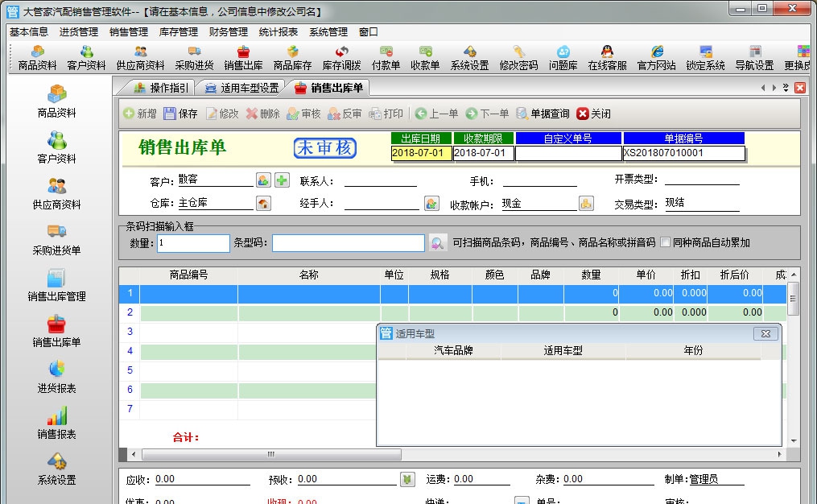
Task: Open the 经手人 handler selector
Action: (433, 202)
